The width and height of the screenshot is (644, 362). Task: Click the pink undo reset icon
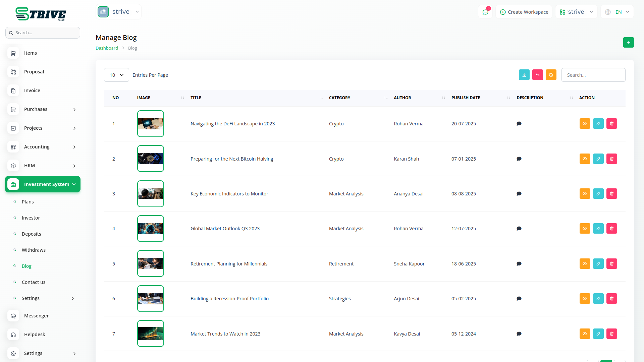(537, 75)
